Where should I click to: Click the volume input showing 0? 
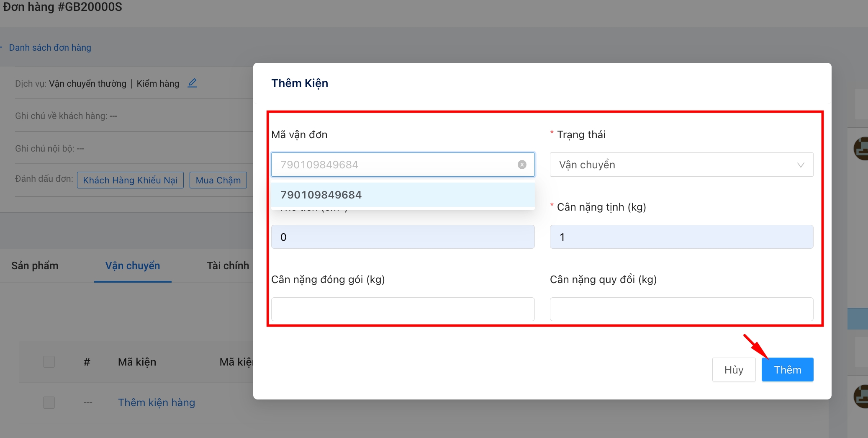coord(403,237)
